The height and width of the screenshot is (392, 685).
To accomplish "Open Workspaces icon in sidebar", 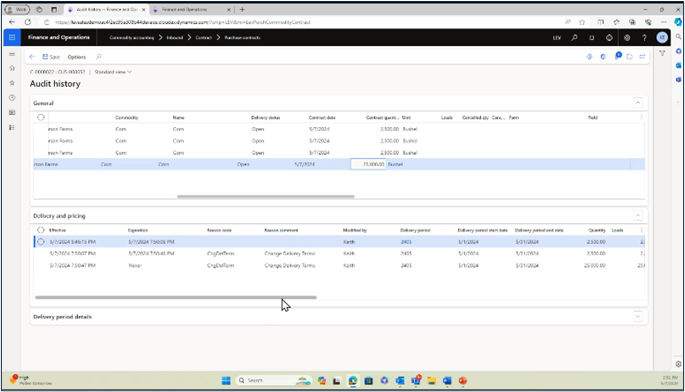I will [12, 112].
